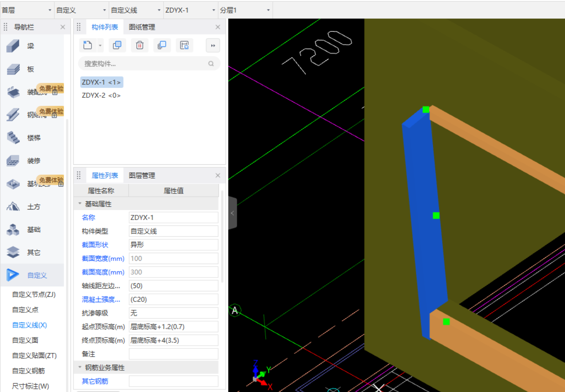Screen dimensions: 565x392
Task: Select the top green grip point
Action: (x=426, y=109)
